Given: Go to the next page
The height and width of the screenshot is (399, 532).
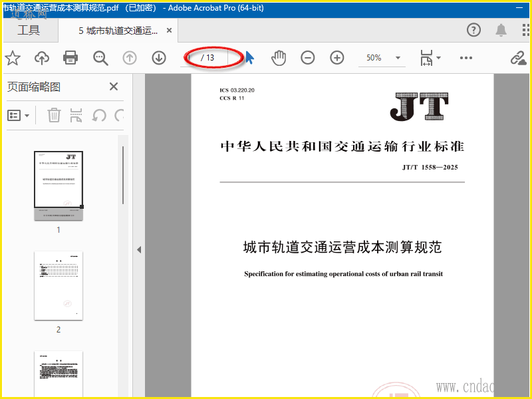Looking at the screenshot, I should point(159,58).
